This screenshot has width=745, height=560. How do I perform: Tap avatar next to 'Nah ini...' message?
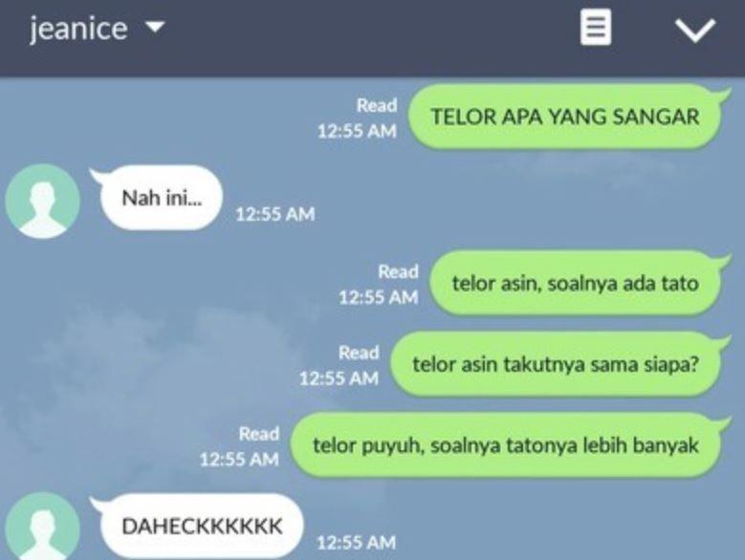(43, 201)
